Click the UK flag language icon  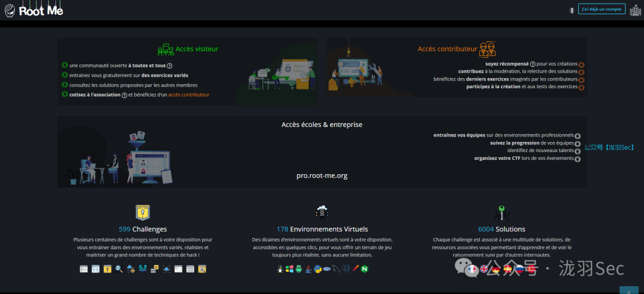(484, 269)
